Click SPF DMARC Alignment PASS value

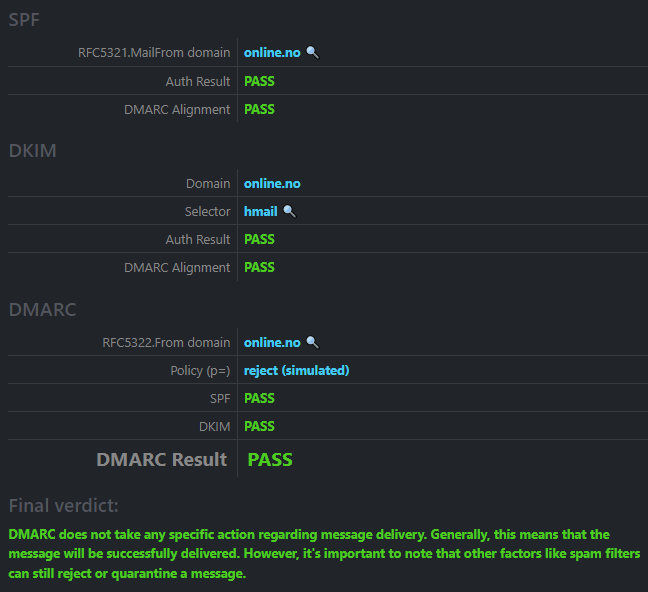pyautogui.click(x=259, y=109)
